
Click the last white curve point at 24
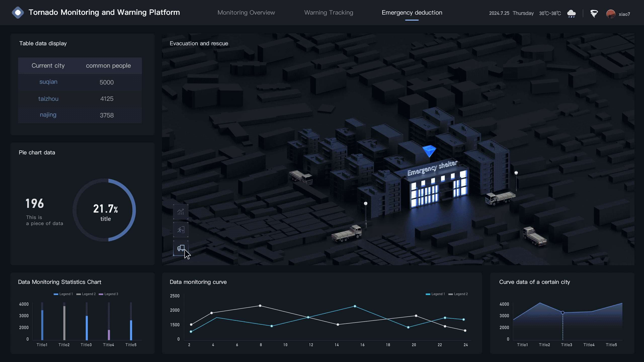pos(465,331)
